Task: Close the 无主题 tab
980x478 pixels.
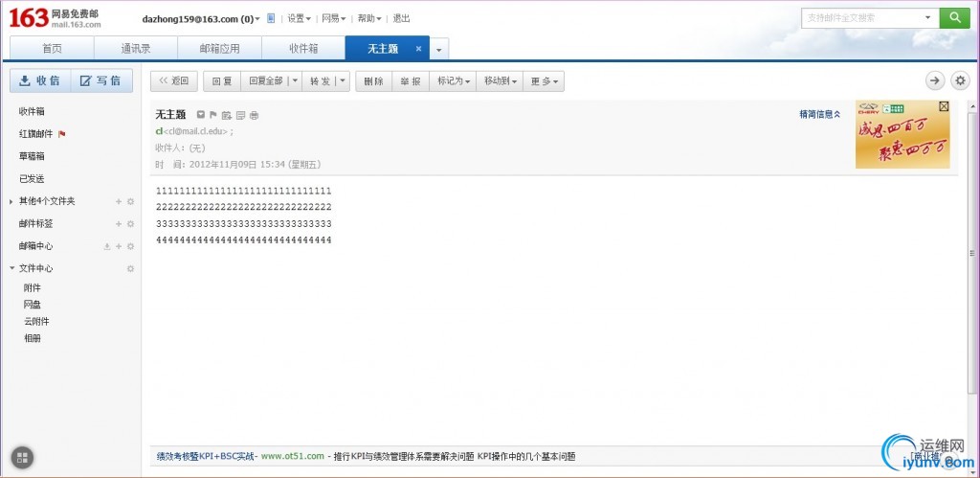Action: pos(418,49)
